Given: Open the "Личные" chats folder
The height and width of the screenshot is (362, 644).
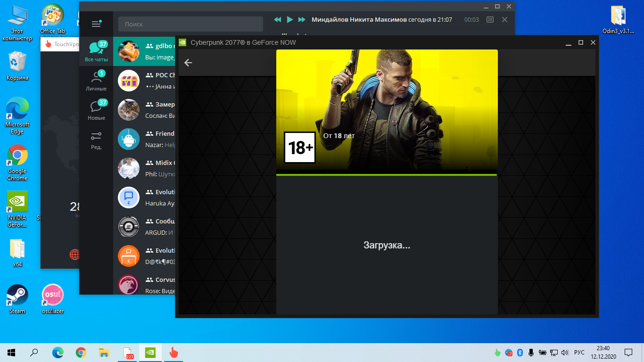Looking at the screenshot, I should [x=96, y=81].
